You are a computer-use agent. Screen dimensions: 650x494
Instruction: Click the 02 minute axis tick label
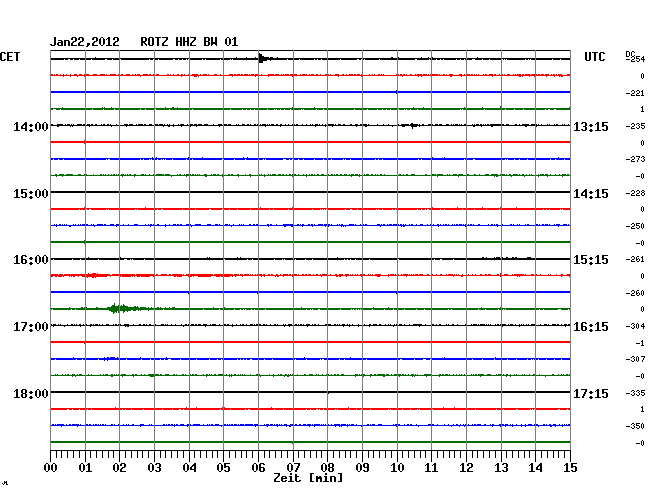coord(119,468)
